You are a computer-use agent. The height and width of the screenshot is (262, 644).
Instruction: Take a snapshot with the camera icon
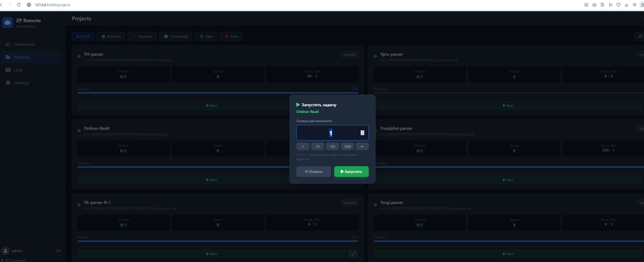click(594, 5)
